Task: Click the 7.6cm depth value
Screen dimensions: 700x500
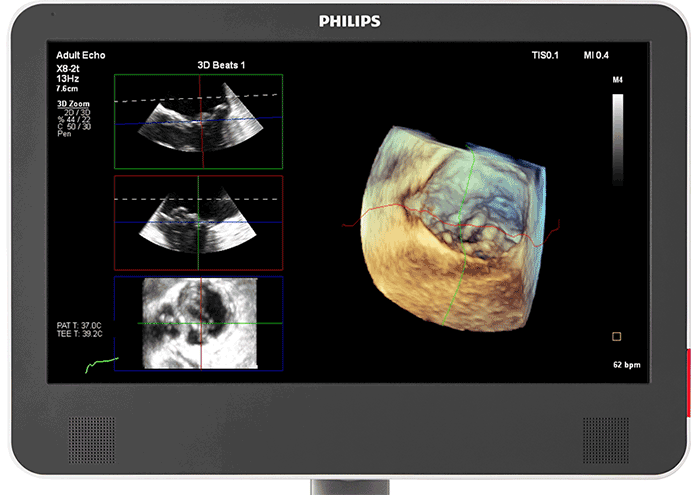Action: [x=68, y=89]
